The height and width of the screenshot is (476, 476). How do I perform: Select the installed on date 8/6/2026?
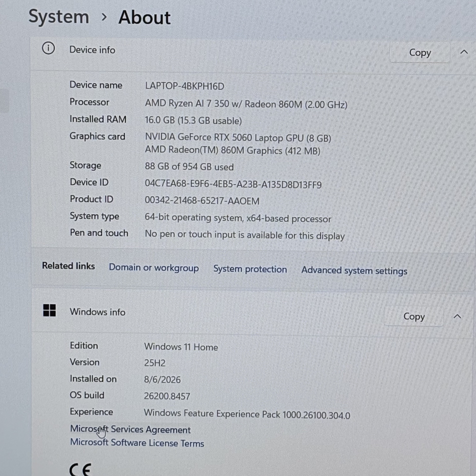[162, 380]
